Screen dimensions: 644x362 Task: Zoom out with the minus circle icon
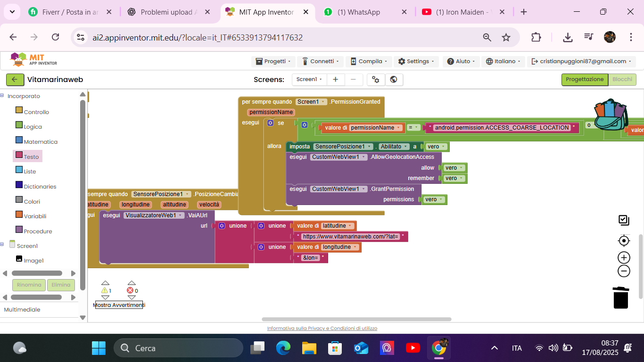pos(624,271)
